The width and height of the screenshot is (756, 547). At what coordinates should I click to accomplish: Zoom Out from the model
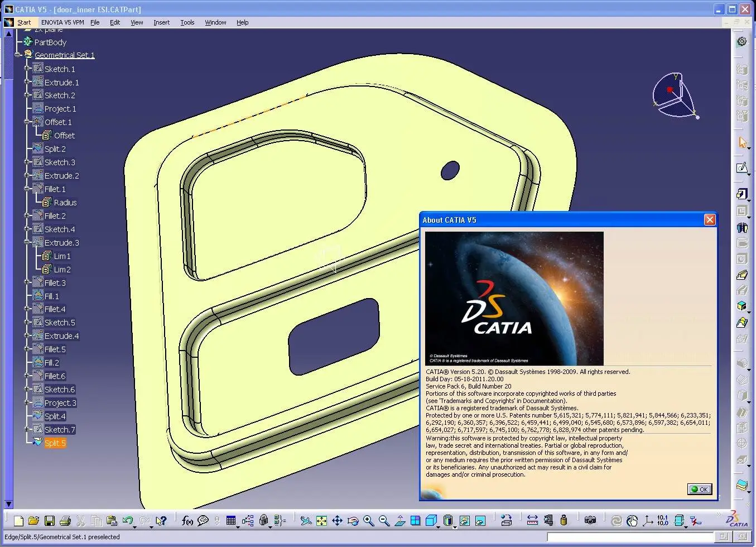[384, 521]
